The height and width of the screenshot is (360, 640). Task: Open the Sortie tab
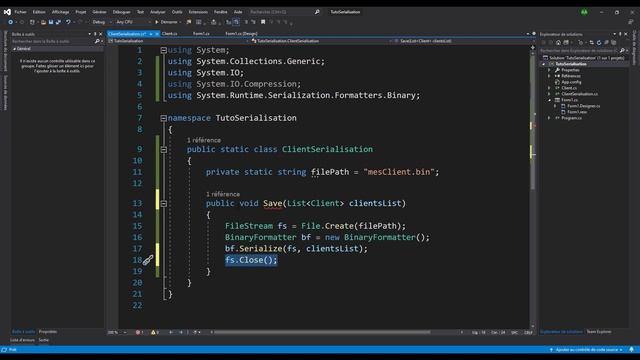(x=44, y=340)
